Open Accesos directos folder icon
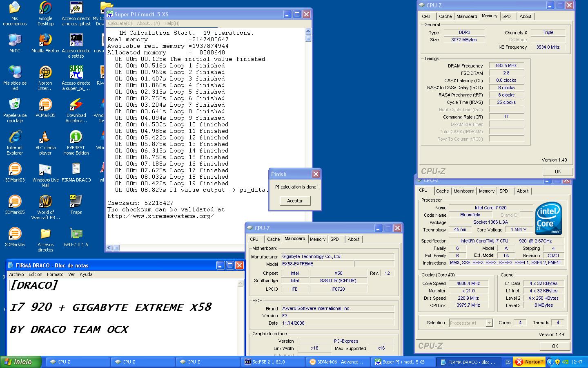 (x=45, y=240)
